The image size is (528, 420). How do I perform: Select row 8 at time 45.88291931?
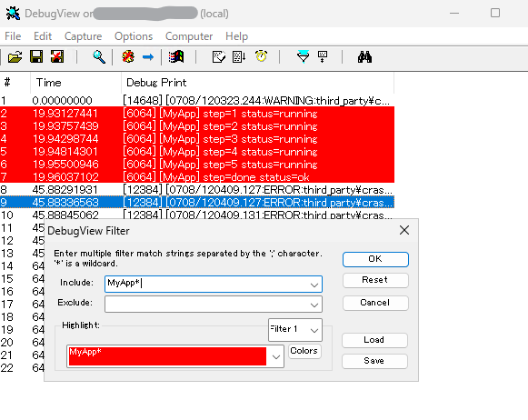pos(197,190)
